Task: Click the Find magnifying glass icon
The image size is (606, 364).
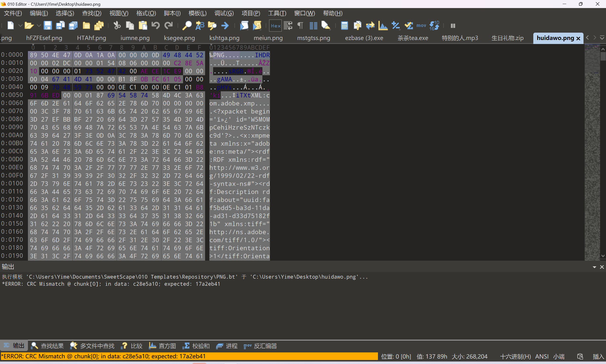Action: point(187,26)
